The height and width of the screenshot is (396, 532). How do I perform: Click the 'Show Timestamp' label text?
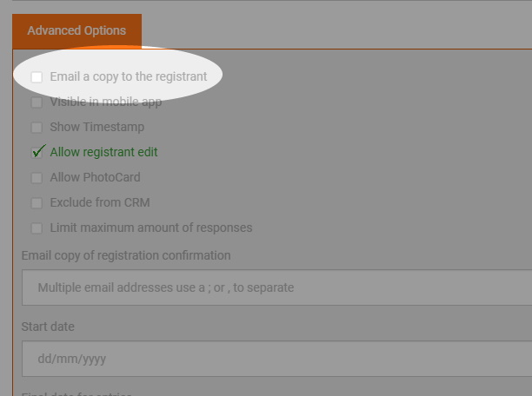tap(97, 127)
